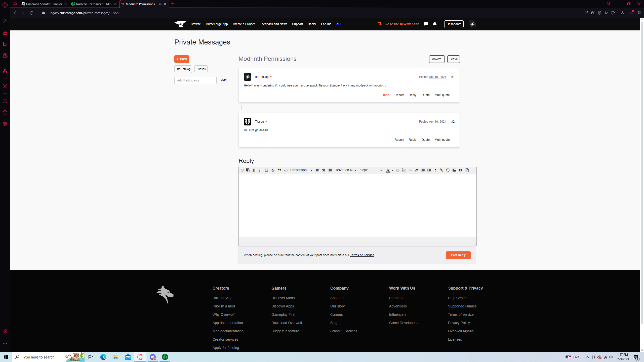This screenshot has width=644, height=362.
Task: Toggle spoiler exclamation mark in editor
Action: tap(435, 170)
